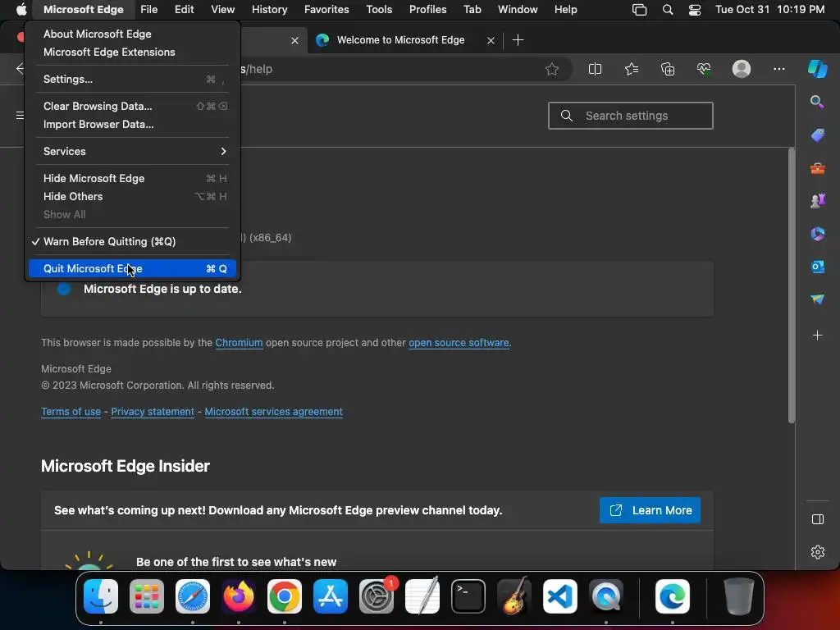Open Control Center in menu bar
Screen dimensions: 840x630
[695, 10]
